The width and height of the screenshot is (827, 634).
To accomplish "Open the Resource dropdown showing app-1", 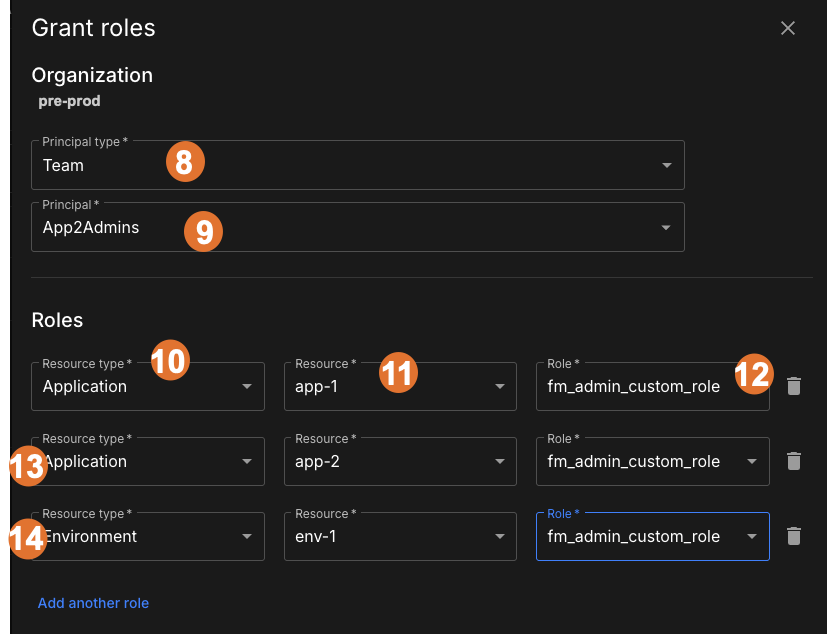I will [500, 386].
